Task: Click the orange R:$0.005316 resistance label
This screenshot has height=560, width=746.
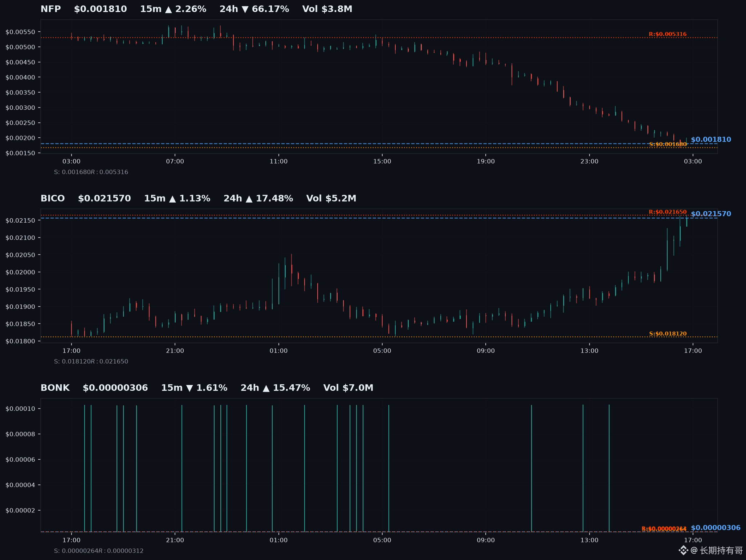Action: click(x=668, y=34)
